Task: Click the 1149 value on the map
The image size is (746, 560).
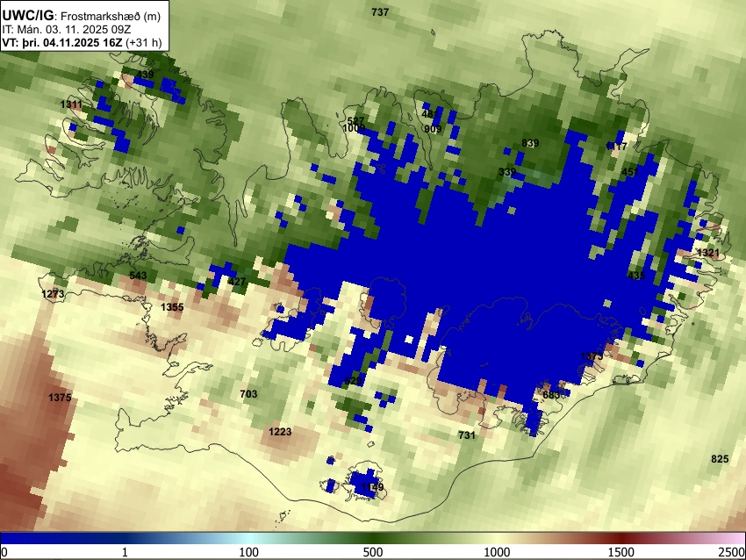Action: point(372,487)
